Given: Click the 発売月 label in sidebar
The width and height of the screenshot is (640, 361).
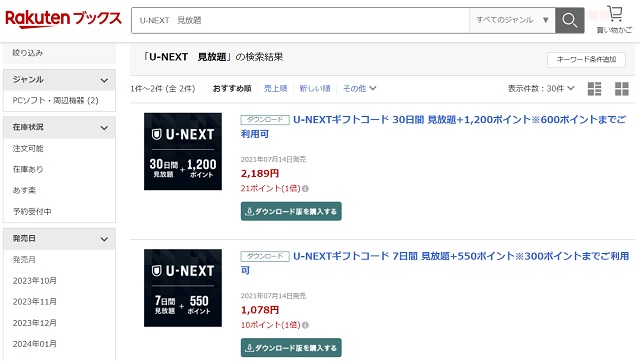Looking at the screenshot, I should [24, 259].
